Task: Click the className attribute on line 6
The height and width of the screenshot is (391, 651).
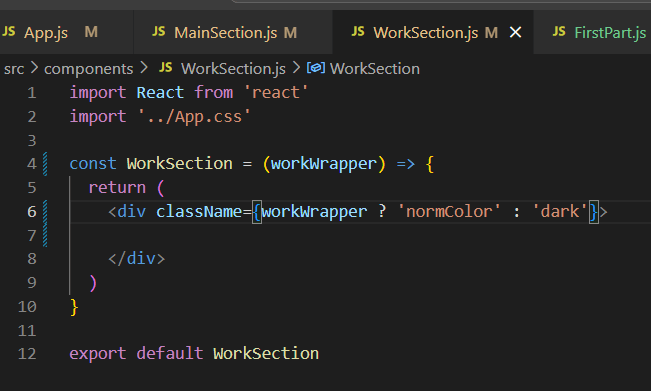Action: pyautogui.click(x=199, y=212)
